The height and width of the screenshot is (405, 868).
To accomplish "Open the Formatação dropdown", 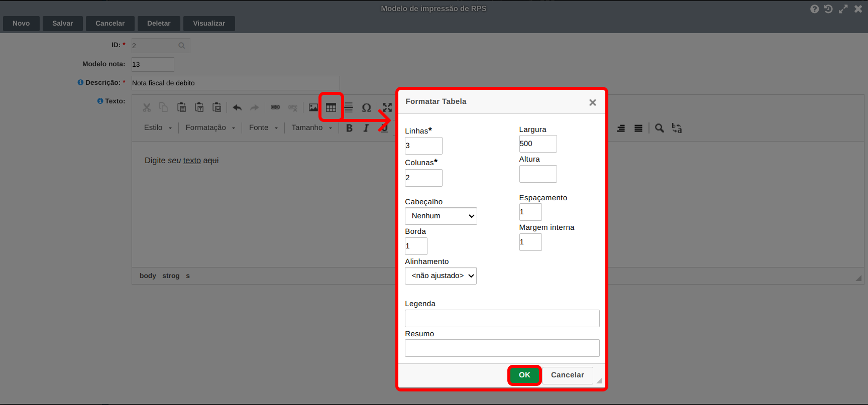I will click(x=210, y=128).
